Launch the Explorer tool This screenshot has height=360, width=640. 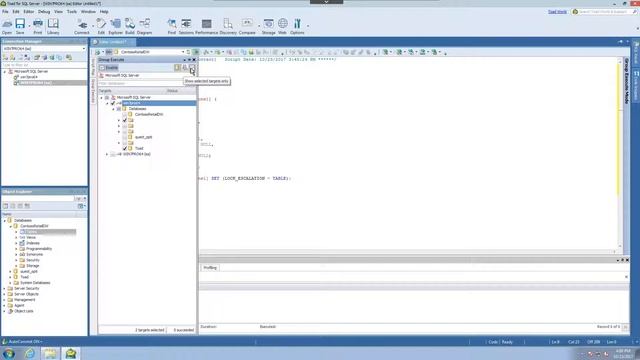116,26
